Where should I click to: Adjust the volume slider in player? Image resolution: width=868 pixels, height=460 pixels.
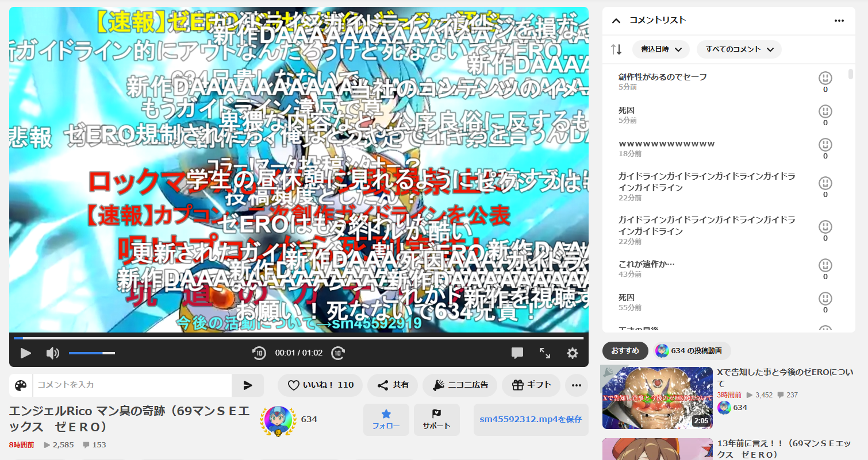click(x=92, y=353)
